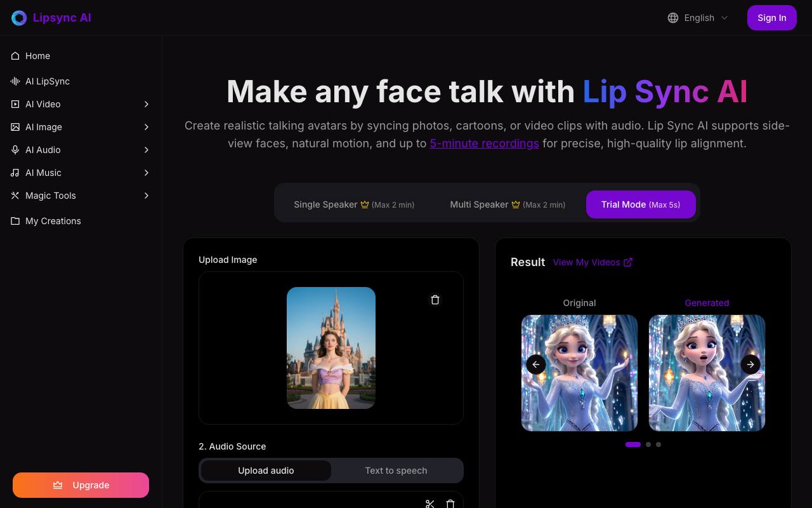Select the Trial Mode tab
Screen dimensions: 812x508
tap(641, 204)
